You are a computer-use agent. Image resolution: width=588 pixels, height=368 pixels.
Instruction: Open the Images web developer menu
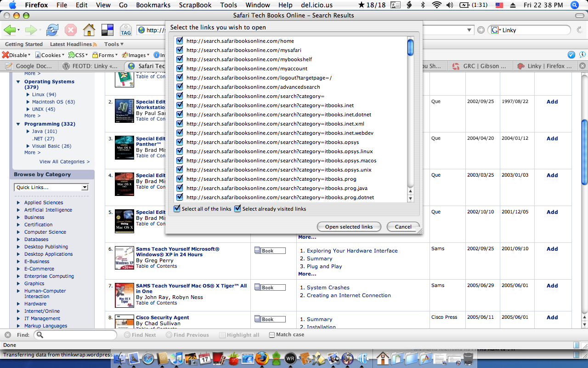[x=136, y=55]
